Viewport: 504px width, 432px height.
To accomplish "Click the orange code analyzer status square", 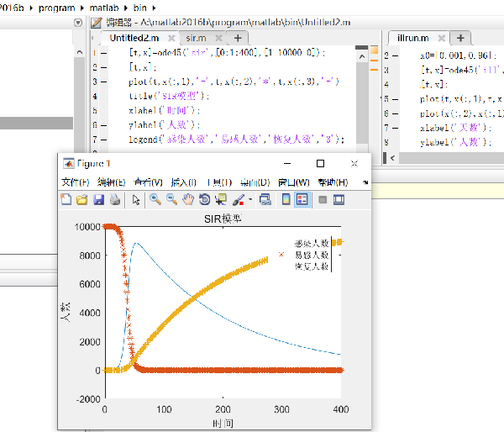I will tap(374, 50).
